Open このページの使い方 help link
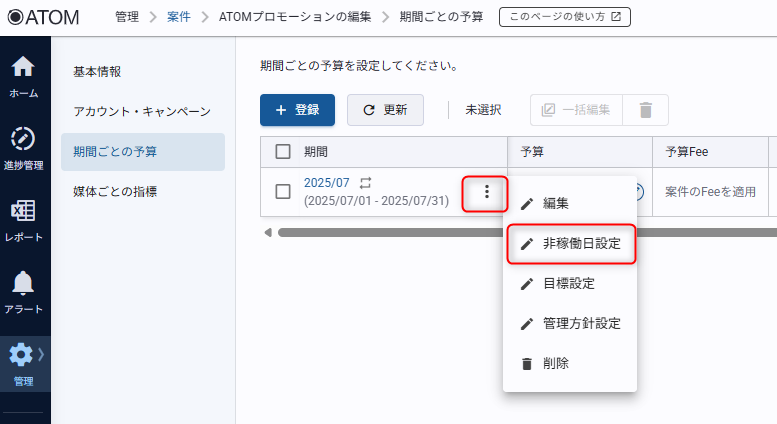This screenshot has width=777, height=424. pyautogui.click(x=565, y=17)
